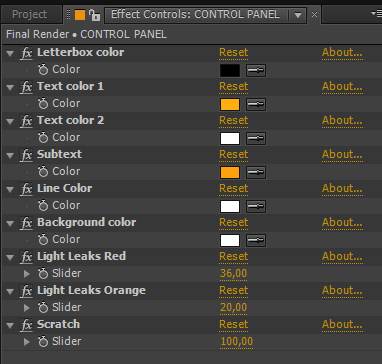Open the Effect Controls layer dropdown arrow
This screenshot has width=382, height=364.
[x=298, y=15]
